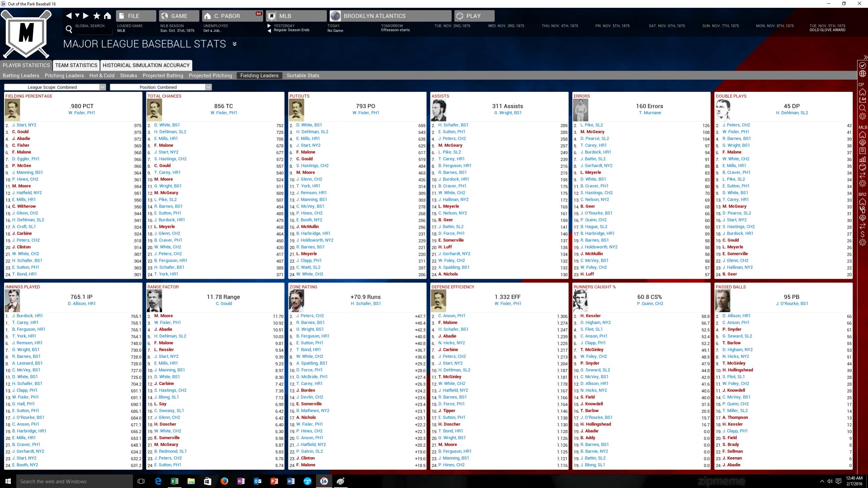
Task: Open MLB standings bar-chart icon in sidebar
Action: (863, 159)
